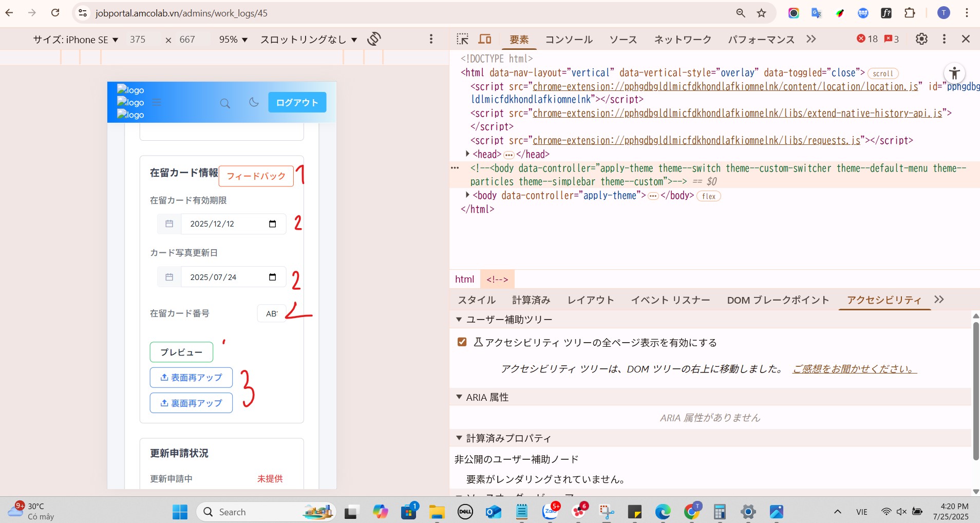Open the スタイル sub-tab
Image resolution: width=980 pixels, height=523 pixels.
477,300
